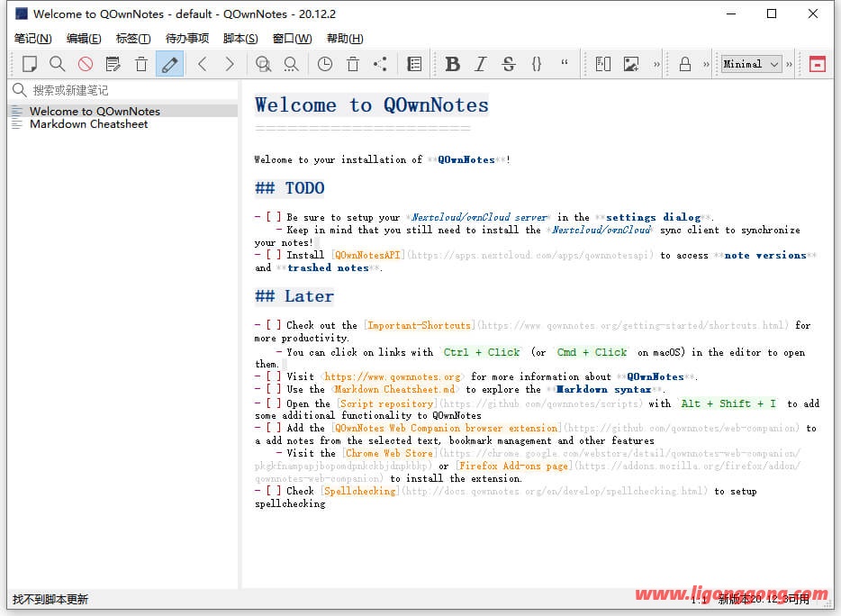841x616 pixels.
Task: Apply strikethrough formatting
Action: click(509, 64)
